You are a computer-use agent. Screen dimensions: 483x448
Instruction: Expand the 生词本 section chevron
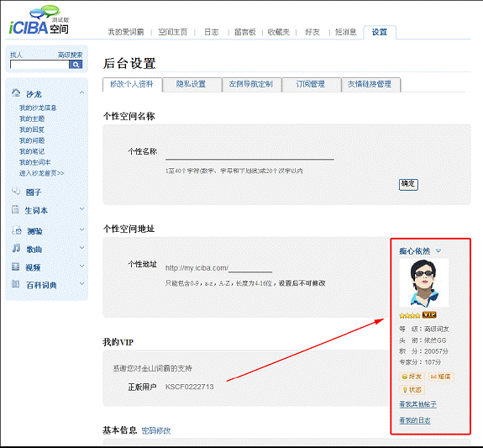click(x=82, y=208)
